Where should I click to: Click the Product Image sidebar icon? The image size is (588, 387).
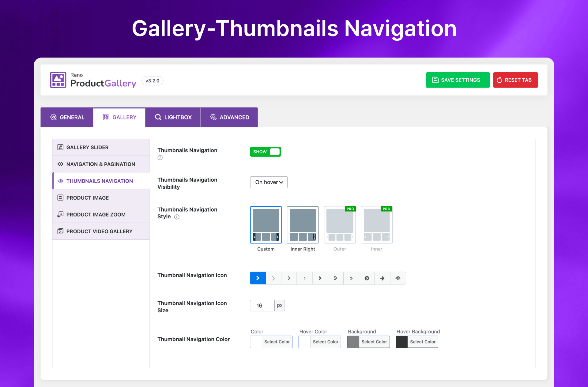[x=60, y=198]
